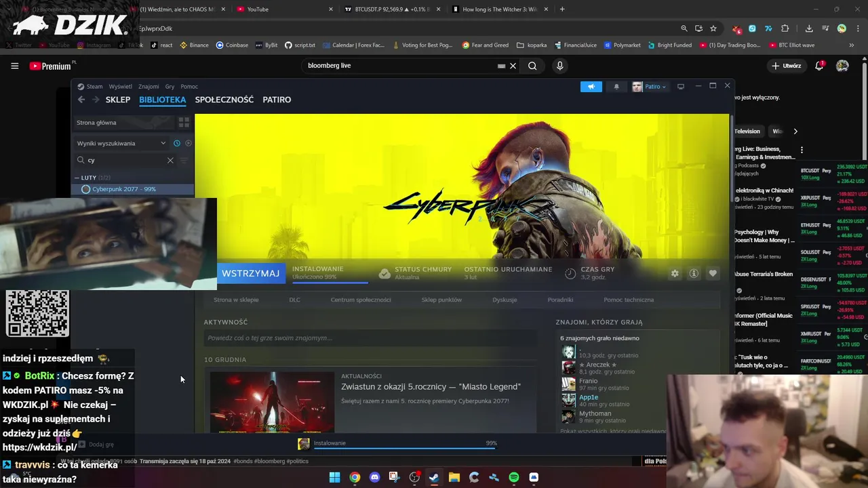Expand the Patiro account dropdown in Steam
The height and width of the screenshot is (488, 868).
[649, 87]
